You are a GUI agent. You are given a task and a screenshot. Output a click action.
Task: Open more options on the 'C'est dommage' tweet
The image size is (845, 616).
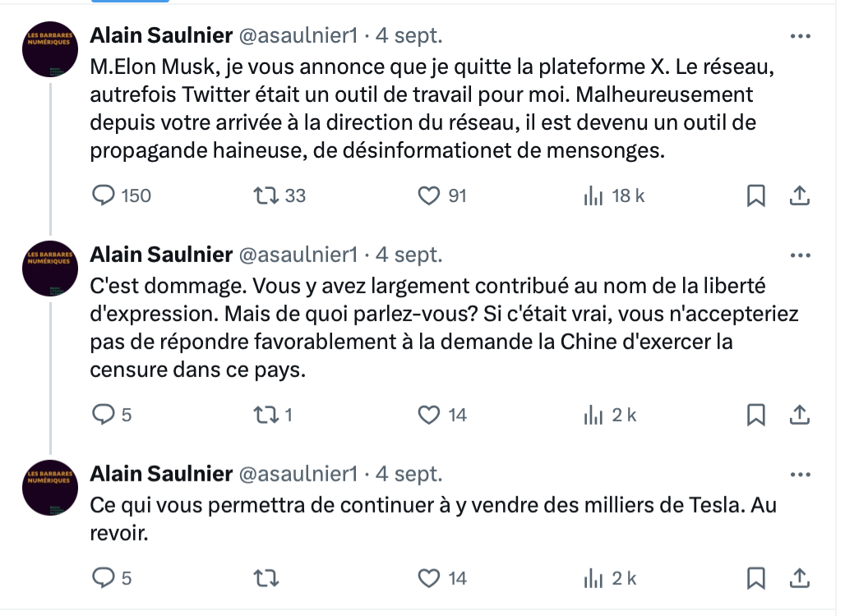tap(801, 255)
